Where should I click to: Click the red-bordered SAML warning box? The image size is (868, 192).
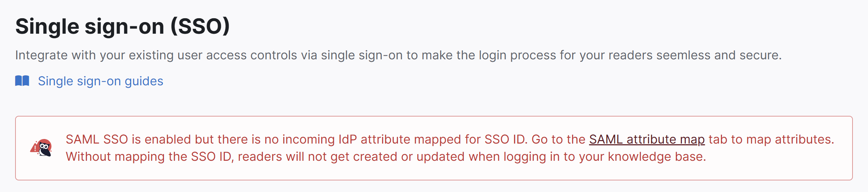(x=433, y=172)
